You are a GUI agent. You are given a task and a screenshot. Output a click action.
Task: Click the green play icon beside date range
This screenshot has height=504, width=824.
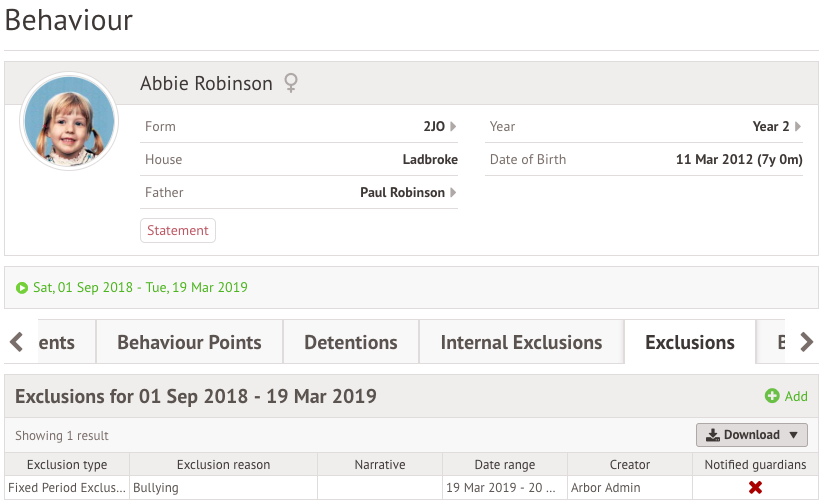(x=22, y=287)
